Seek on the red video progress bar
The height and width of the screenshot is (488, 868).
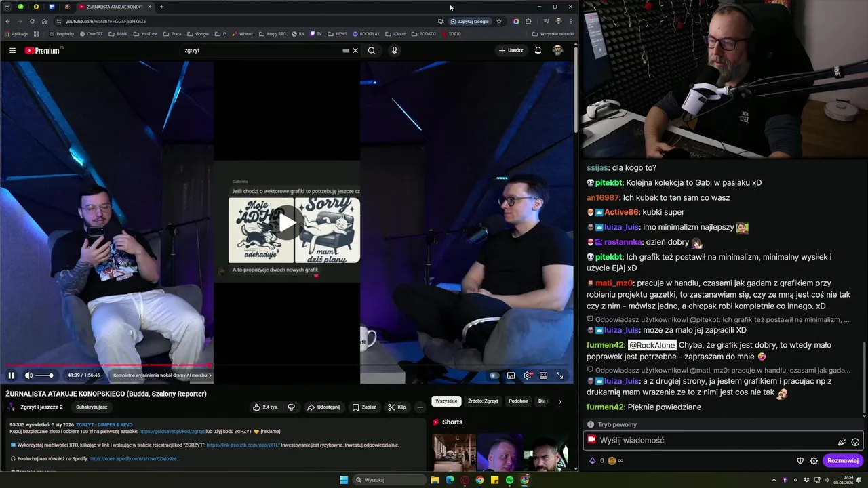106,365
